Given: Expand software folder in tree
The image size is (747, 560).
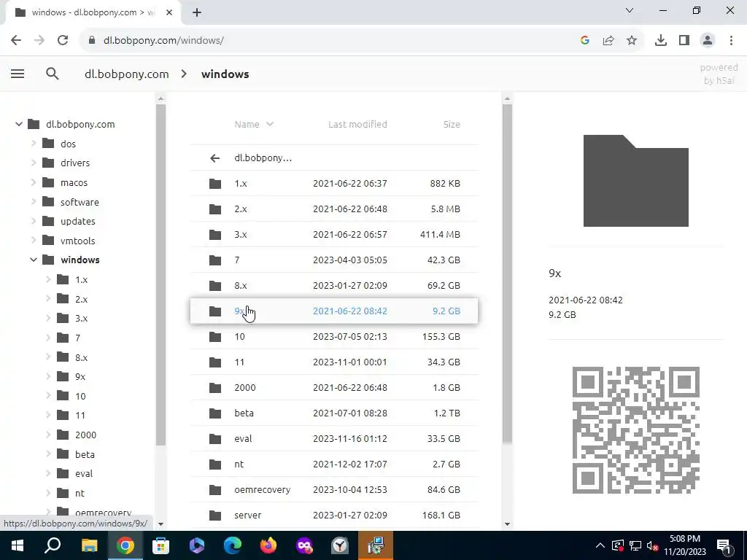Looking at the screenshot, I should [34, 202].
